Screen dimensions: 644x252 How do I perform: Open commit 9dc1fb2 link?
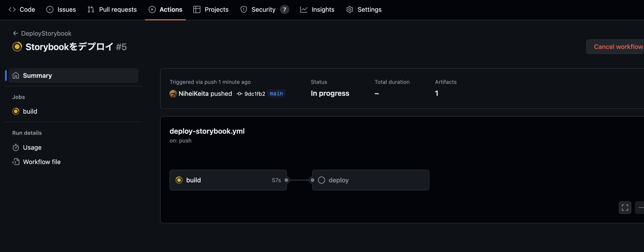(x=254, y=94)
